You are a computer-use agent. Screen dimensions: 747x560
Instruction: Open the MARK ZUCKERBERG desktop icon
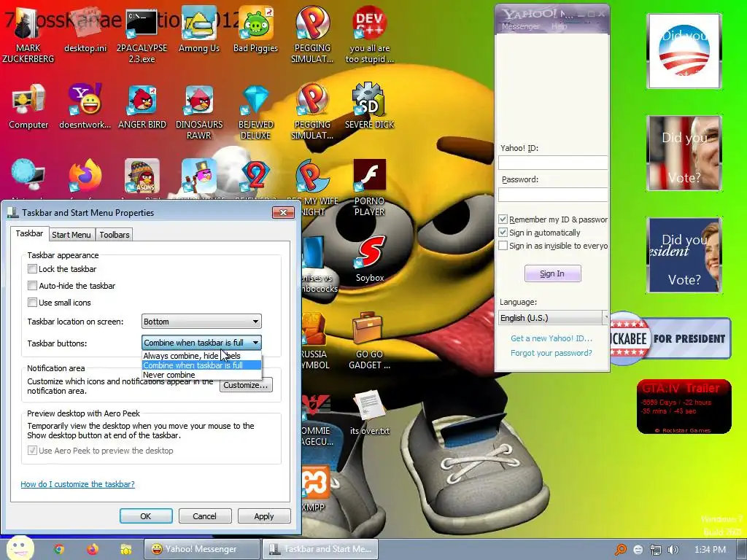(x=28, y=36)
